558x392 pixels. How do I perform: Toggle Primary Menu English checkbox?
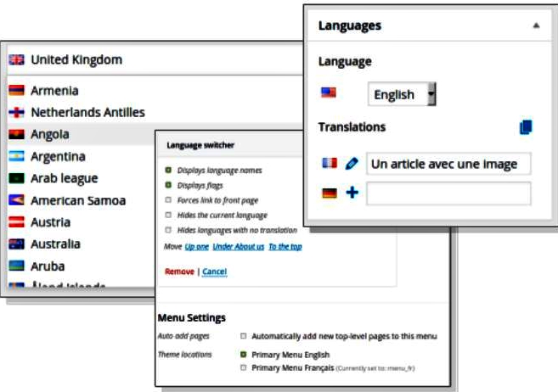[x=244, y=355]
